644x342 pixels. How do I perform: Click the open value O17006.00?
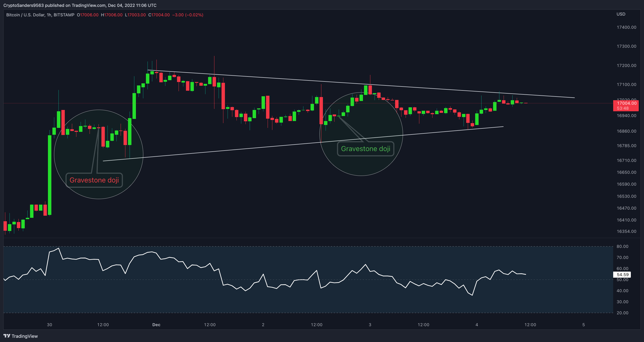pos(88,15)
